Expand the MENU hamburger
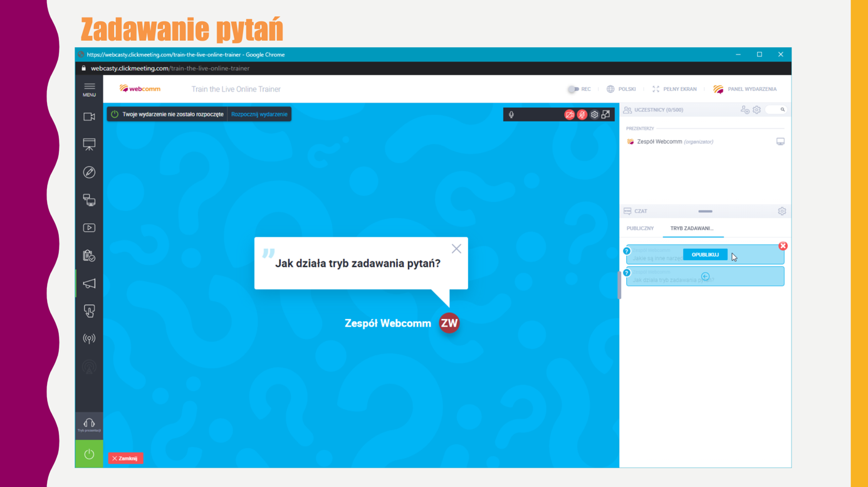This screenshot has width=868, height=487. pyautogui.click(x=89, y=90)
